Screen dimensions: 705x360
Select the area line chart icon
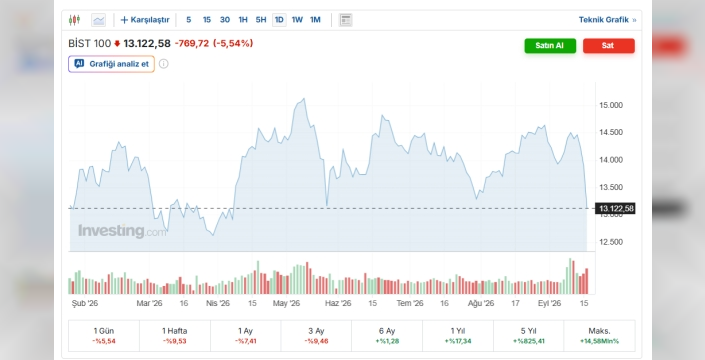click(98, 20)
